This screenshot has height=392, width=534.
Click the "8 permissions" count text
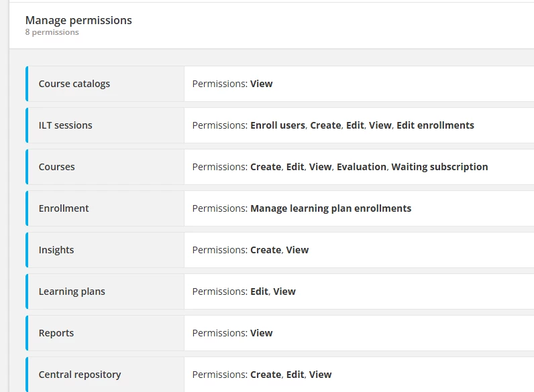(x=52, y=32)
